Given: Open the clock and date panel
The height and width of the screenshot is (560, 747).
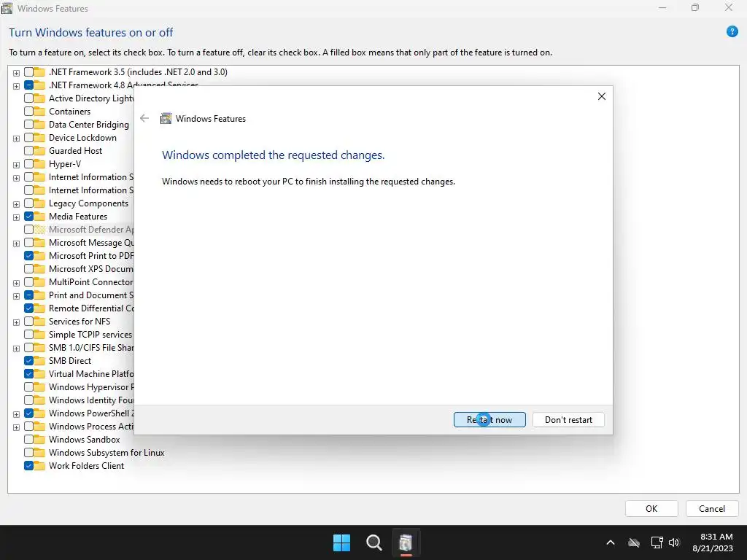Looking at the screenshot, I should point(713,542).
